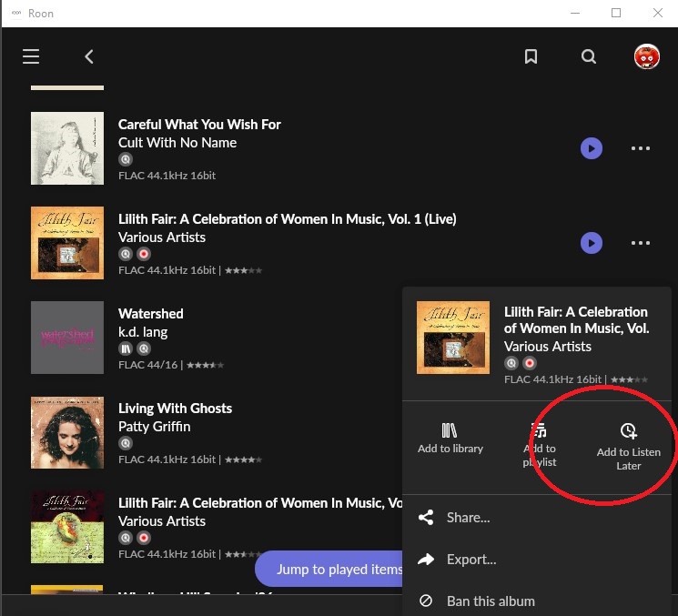
Task: Click Add to library in popup
Action: click(x=450, y=439)
